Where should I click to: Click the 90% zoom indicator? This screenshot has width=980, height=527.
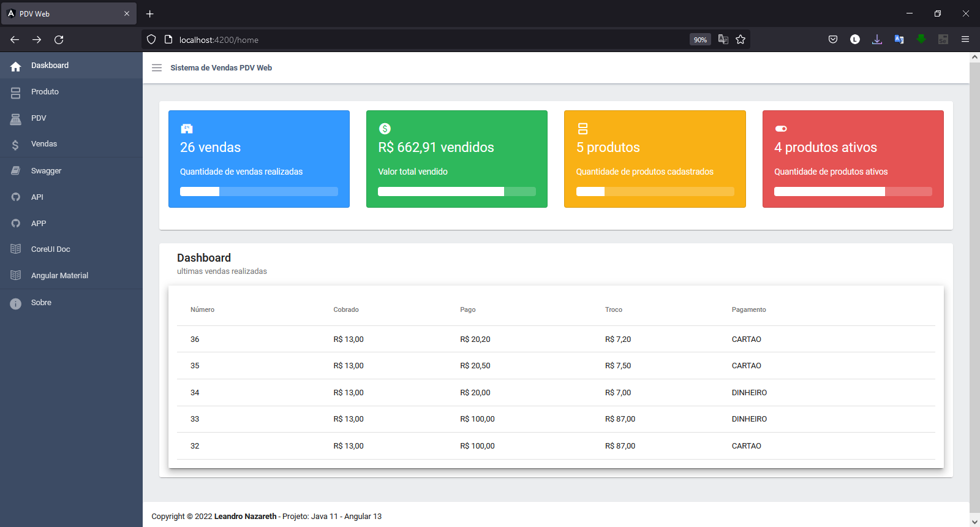[700, 40]
